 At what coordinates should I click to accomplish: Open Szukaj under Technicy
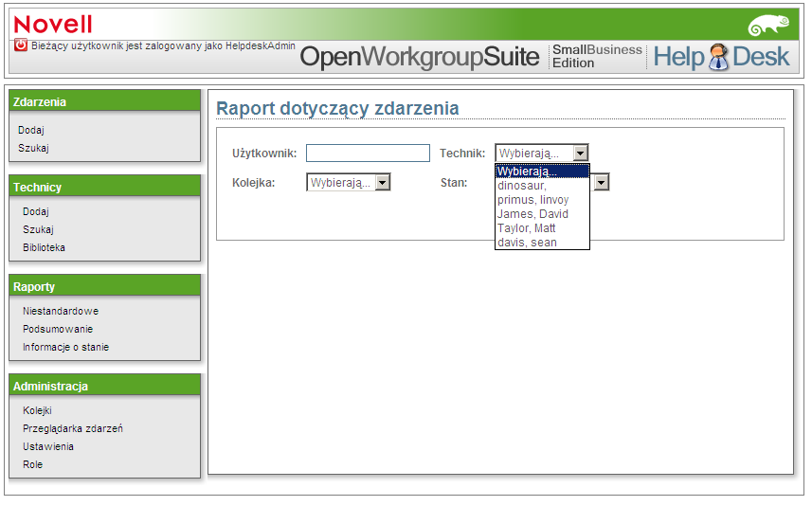tap(38, 229)
